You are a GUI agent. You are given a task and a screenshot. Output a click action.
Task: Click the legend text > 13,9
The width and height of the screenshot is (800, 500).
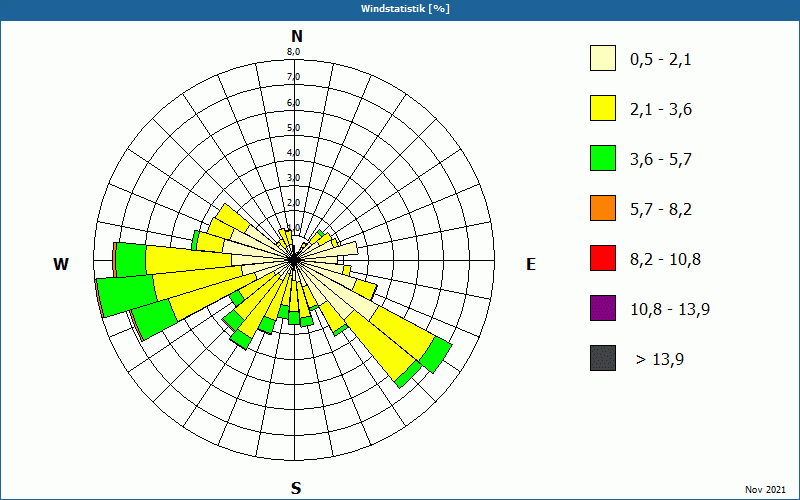click(660, 360)
